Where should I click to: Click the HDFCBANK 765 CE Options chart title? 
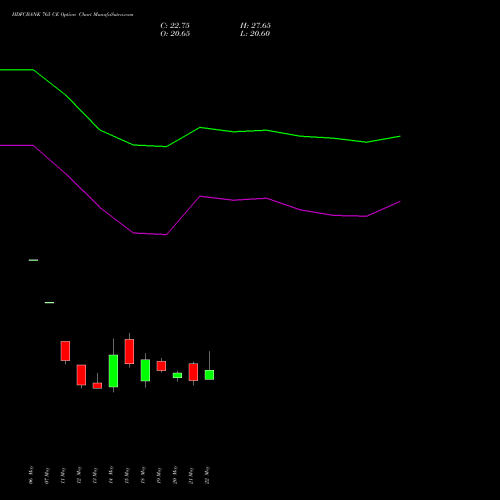pos(73,14)
